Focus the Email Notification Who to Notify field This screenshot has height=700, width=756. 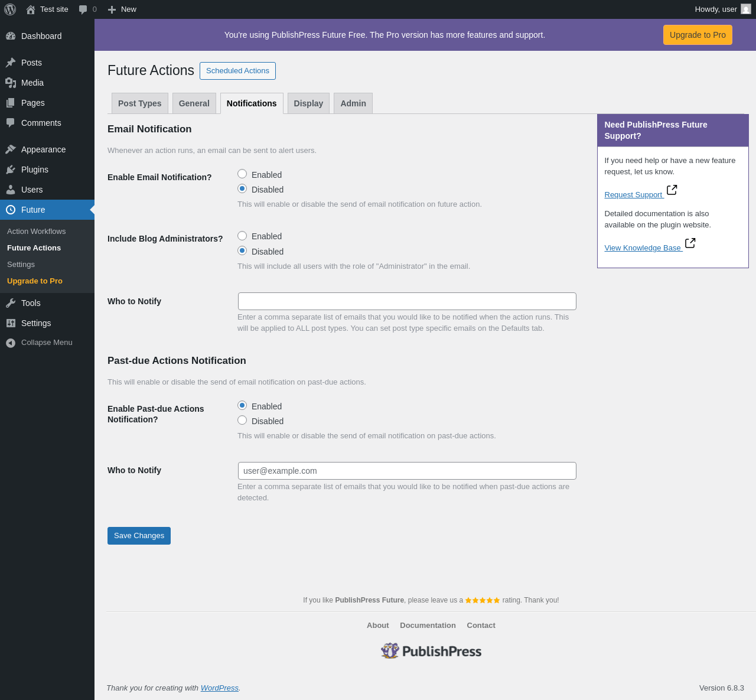pos(407,301)
